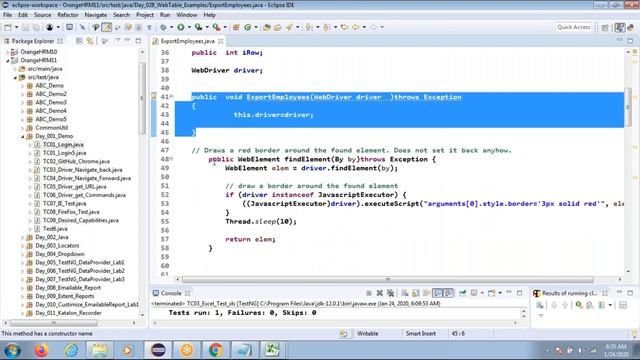Toggle console Scroll Lock
Image resolution: width=640 pixels, height=360 pixels.
416,293
